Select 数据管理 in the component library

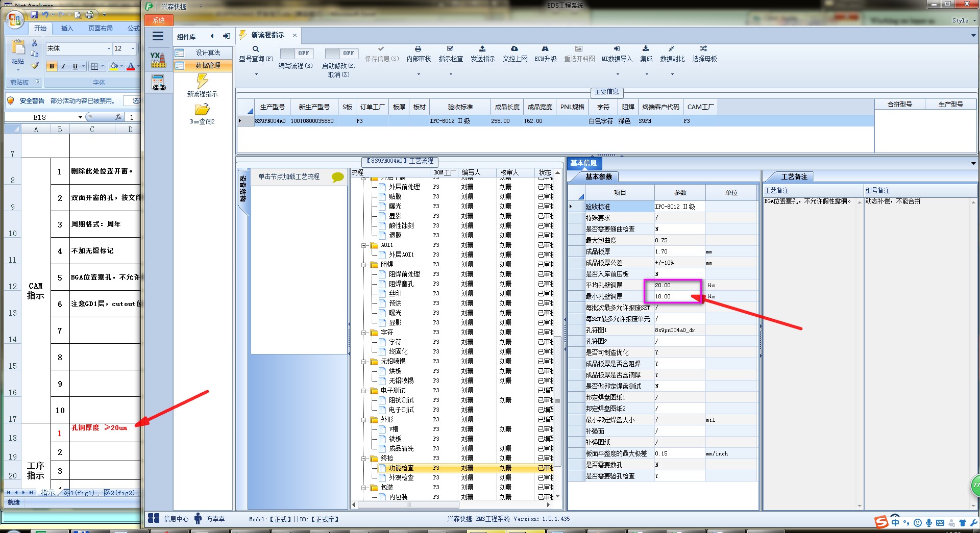pos(203,65)
